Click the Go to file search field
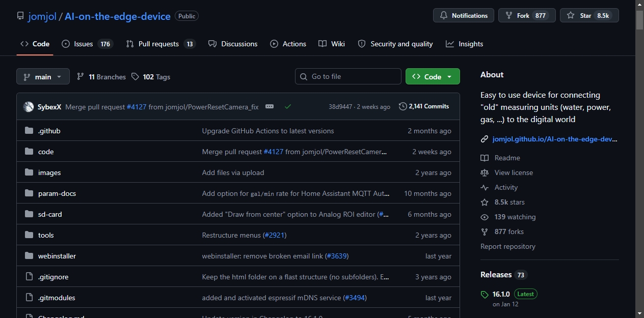Viewport: 644px width, 318px height. coord(348,76)
